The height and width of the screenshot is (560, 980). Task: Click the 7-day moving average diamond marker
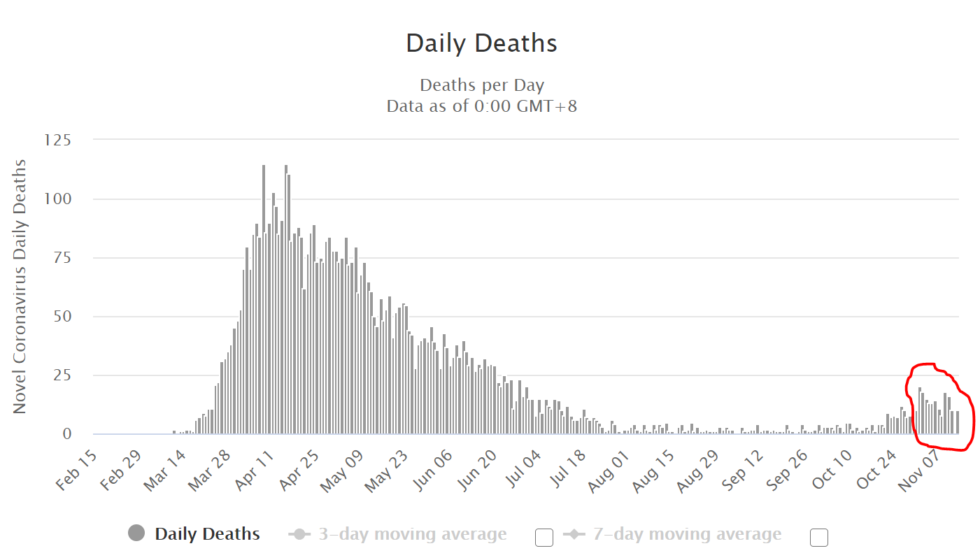[x=575, y=535]
